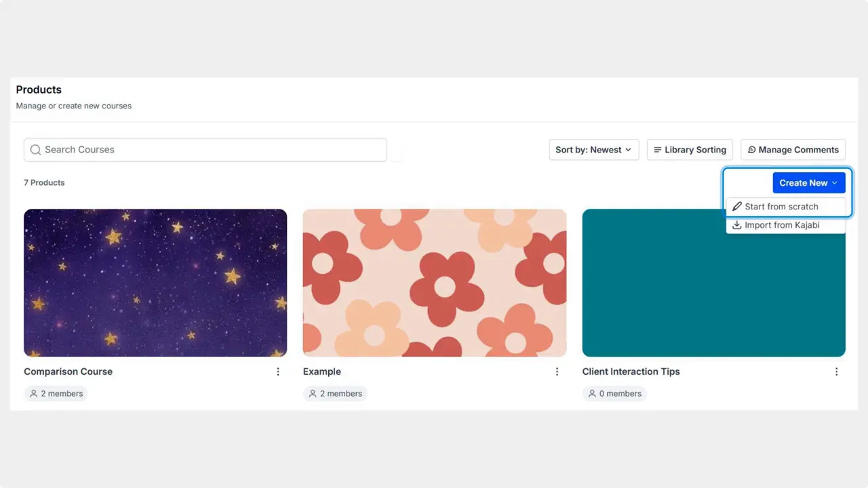Image resolution: width=868 pixels, height=488 pixels.
Task: Click the Library Sorting button
Action: 690,150
